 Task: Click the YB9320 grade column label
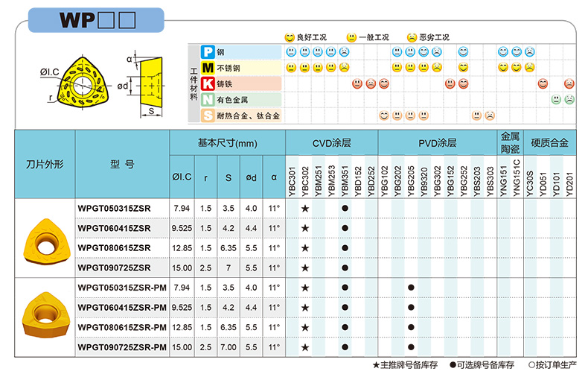point(424,182)
